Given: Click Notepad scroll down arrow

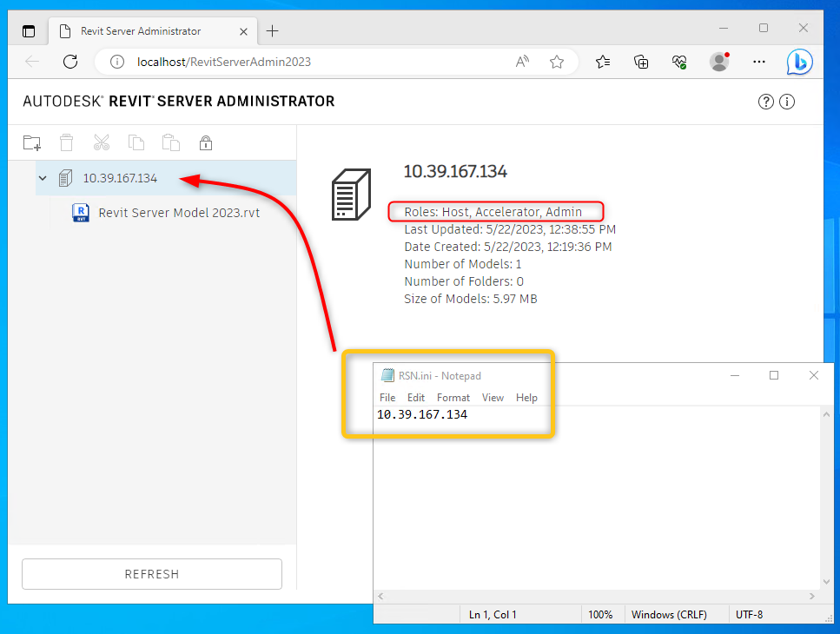Looking at the screenshot, I should point(826,582).
